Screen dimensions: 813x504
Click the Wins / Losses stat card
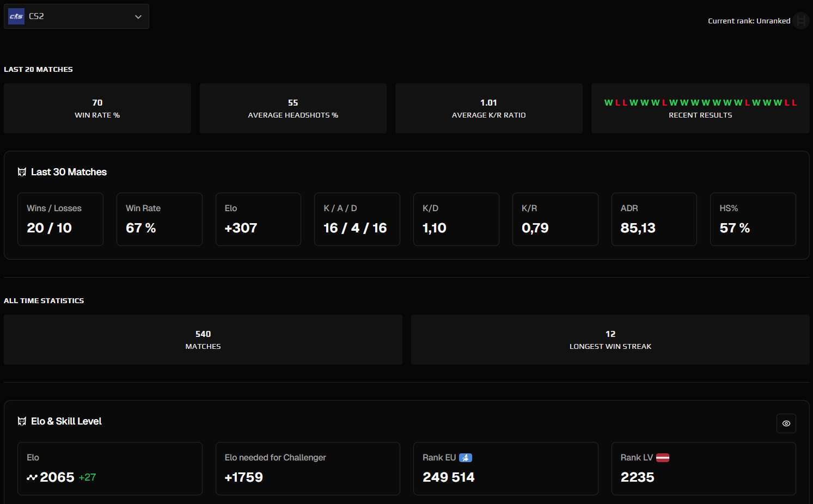point(60,219)
